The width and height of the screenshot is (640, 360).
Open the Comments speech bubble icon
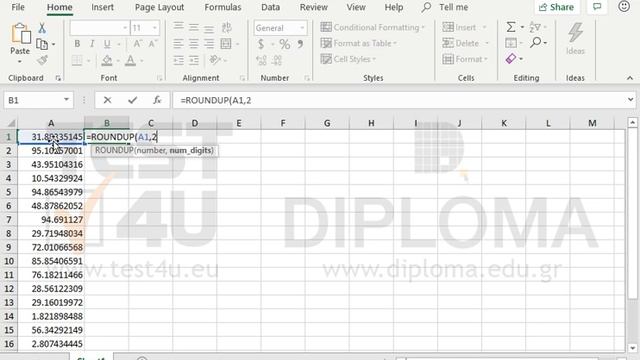pyautogui.click(x=597, y=7)
